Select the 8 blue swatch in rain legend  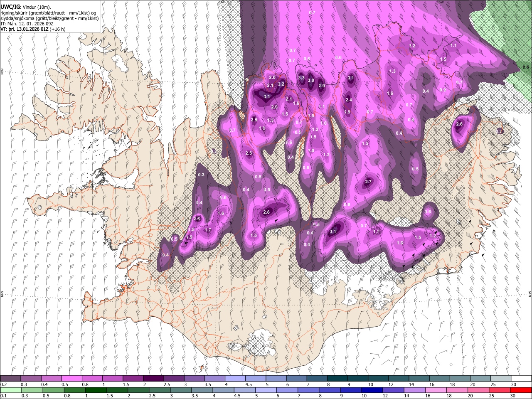(330, 390)
